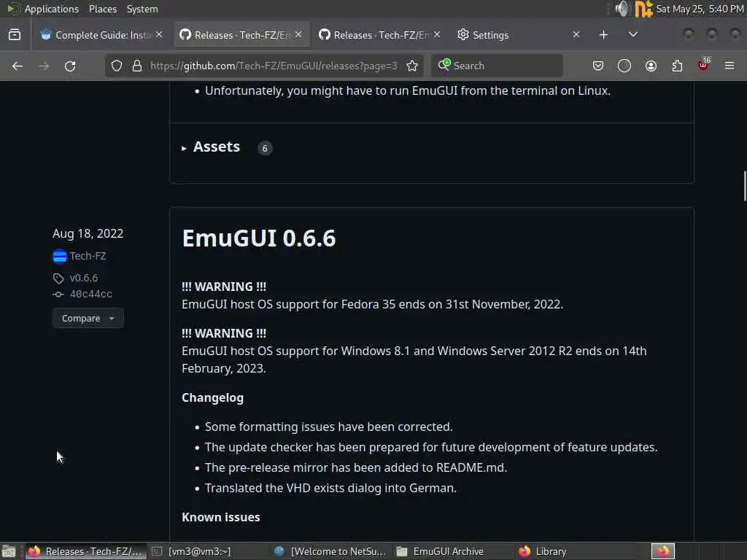Click the volume speaker icon in the top panel
Image resolution: width=747 pixels, height=560 pixels.
[621, 9]
